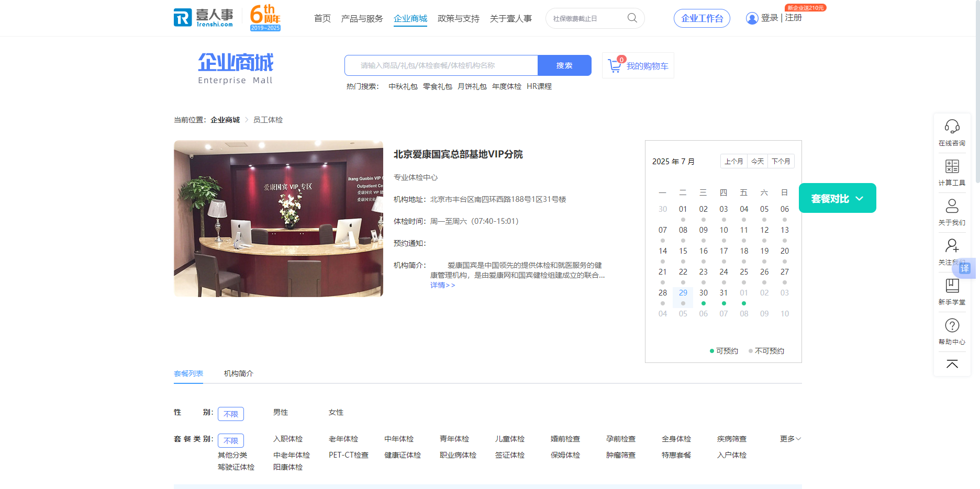Click the 壹人事 logo
Screen dimensions: 980x489
pos(204,17)
